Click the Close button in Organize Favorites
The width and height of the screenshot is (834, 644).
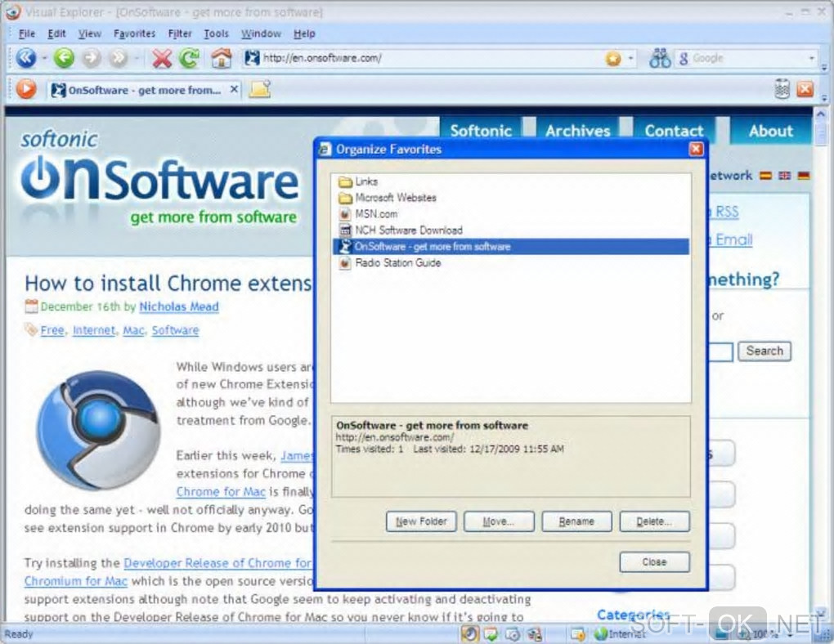(654, 562)
